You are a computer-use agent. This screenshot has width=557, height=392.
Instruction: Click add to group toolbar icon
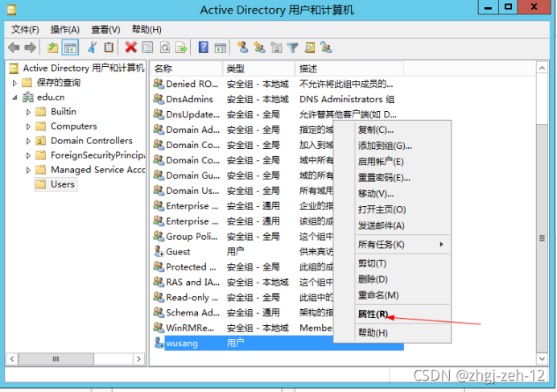pos(326,47)
